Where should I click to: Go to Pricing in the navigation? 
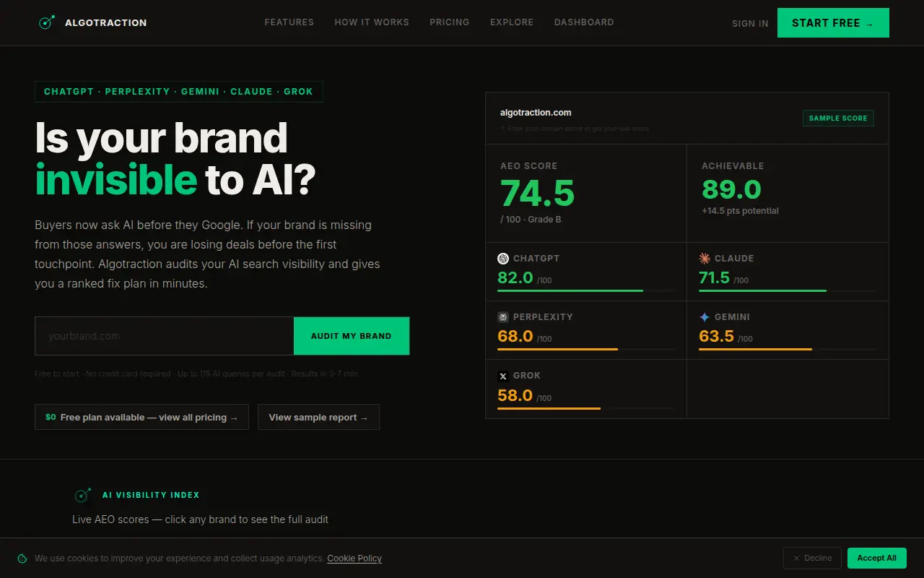(x=450, y=22)
